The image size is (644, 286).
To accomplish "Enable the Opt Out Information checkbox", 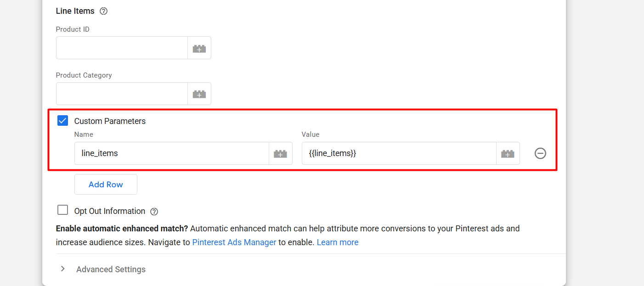I will coord(62,210).
